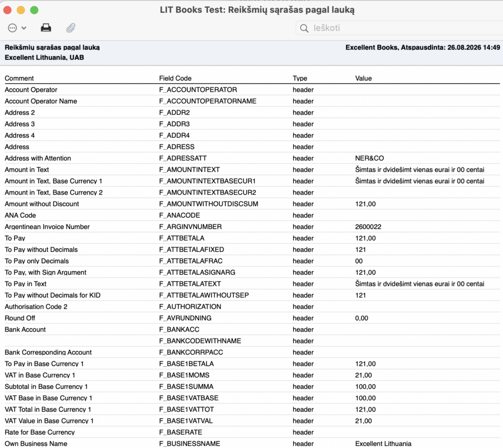Select 'To Pay in Text' comment
503x448 pixels.
26,284
